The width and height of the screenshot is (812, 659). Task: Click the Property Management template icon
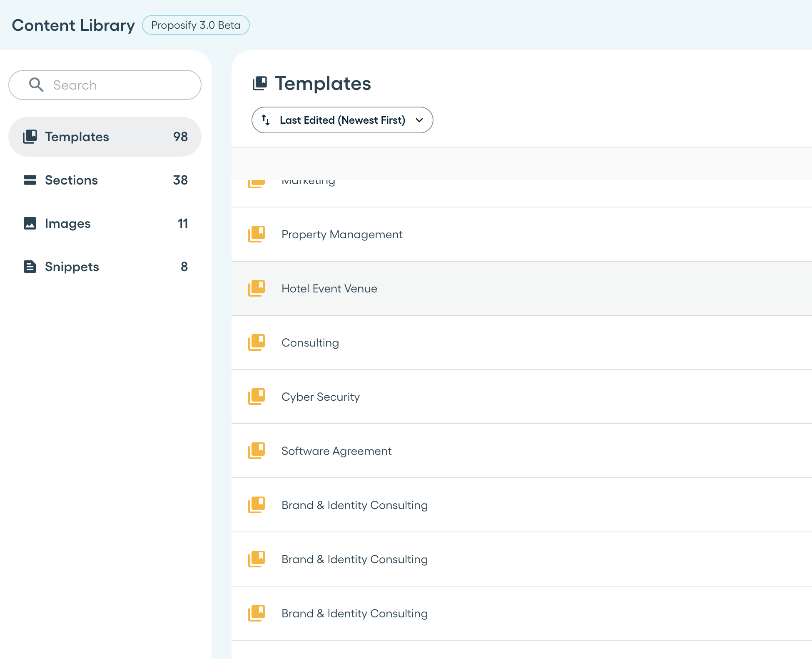[257, 234]
